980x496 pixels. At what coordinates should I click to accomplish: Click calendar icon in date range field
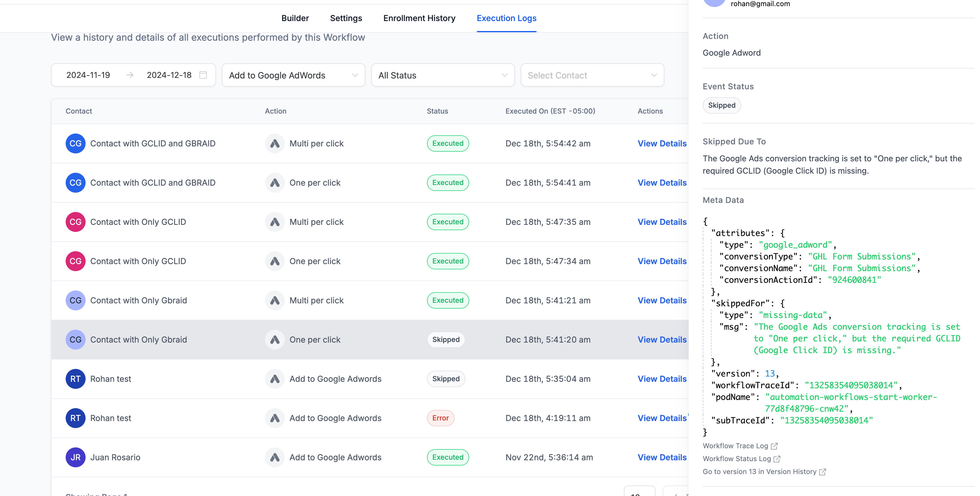click(x=203, y=75)
